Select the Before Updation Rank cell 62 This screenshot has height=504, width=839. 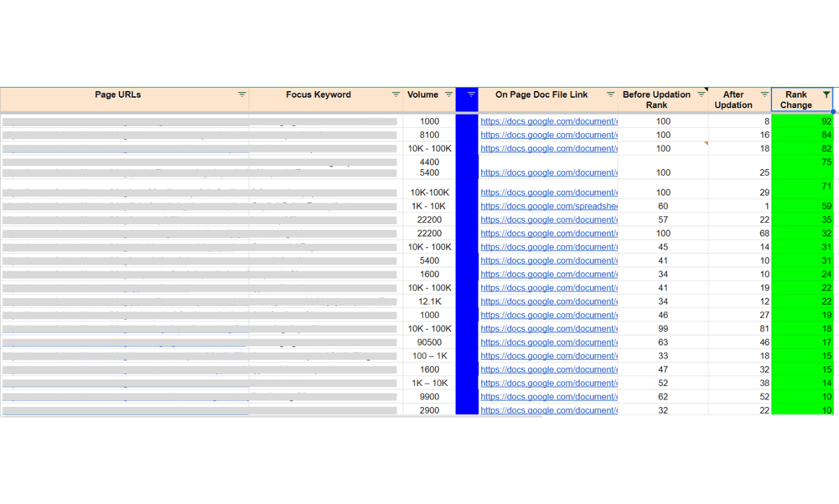tap(663, 397)
